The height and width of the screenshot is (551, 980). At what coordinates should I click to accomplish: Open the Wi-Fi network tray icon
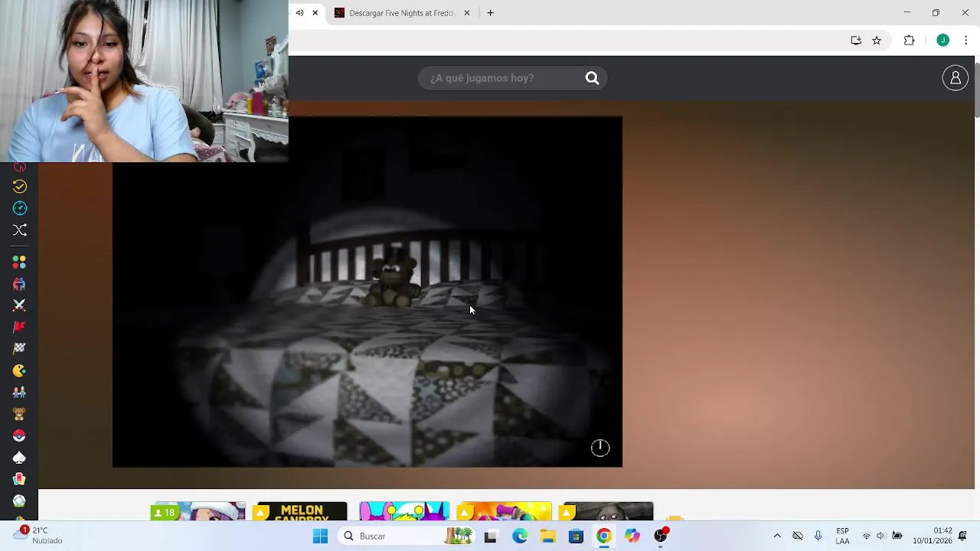pyautogui.click(x=866, y=536)
